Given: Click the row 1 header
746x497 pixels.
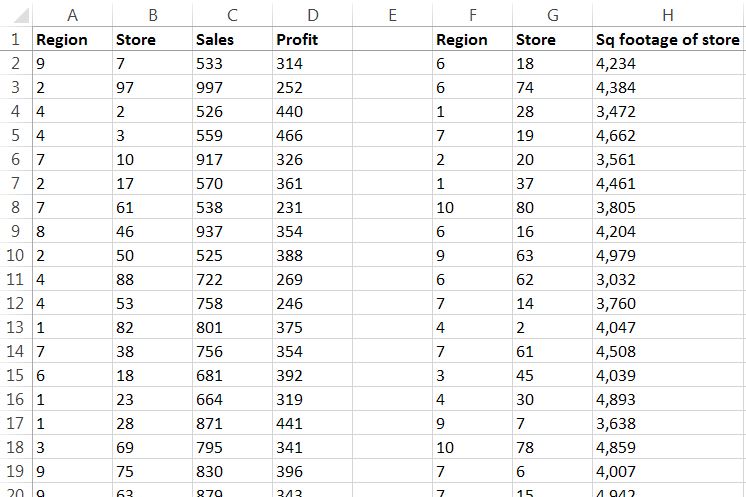Looking at the screenshot, I should pyautogui.click(x=15, y=39).
